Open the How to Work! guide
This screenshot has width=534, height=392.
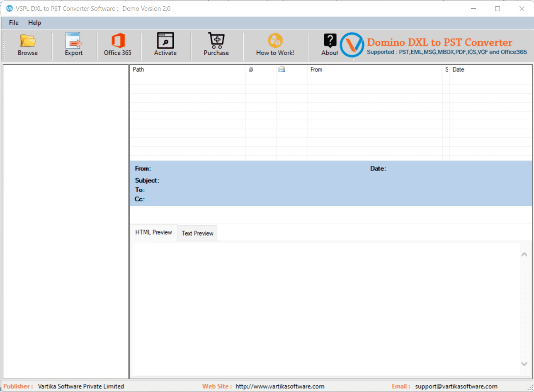(x=275, y=44)
